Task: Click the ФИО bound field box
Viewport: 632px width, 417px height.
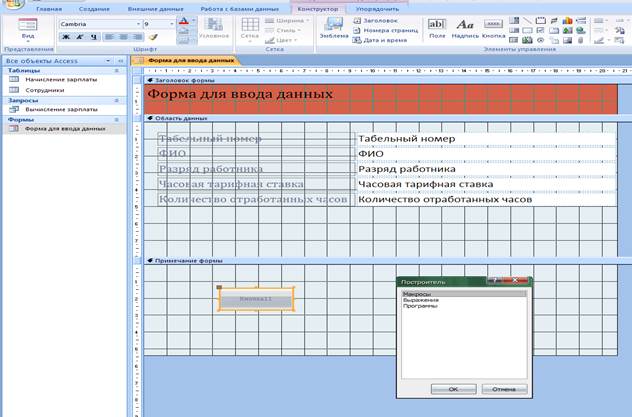Action: pos(486,154)
